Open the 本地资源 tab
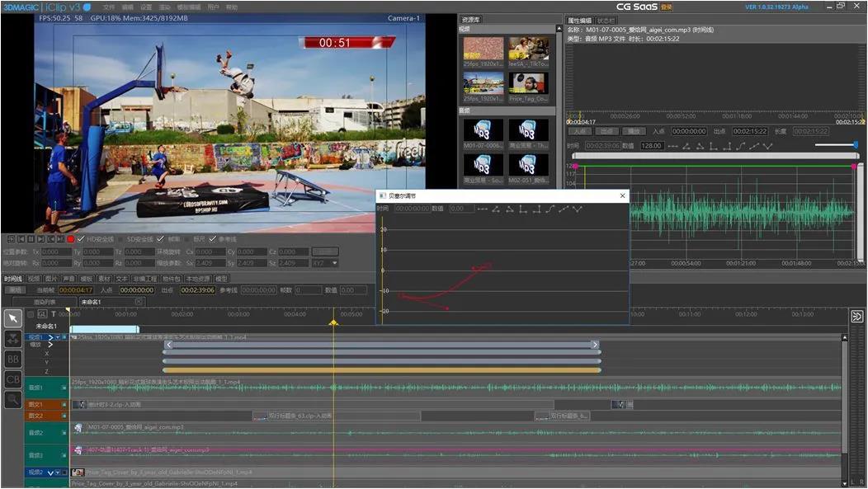Viewport: 868px width, 489px height. click(198, 279)
